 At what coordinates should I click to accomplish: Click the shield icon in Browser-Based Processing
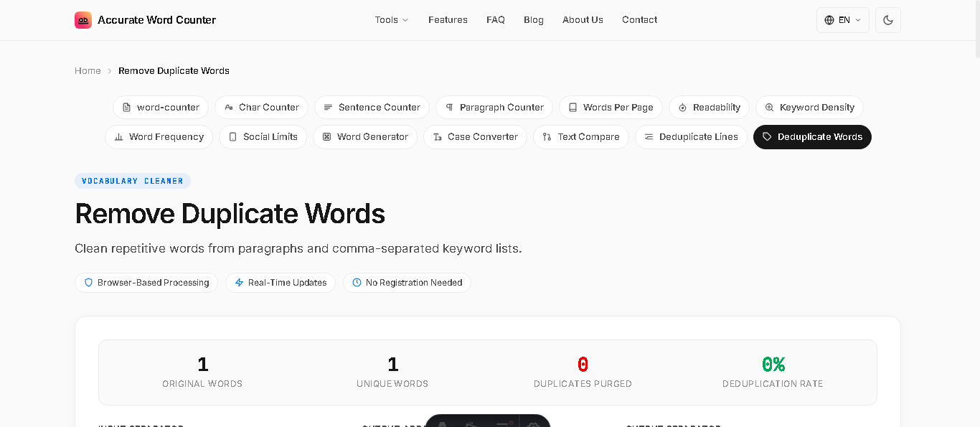pos(89,283)
